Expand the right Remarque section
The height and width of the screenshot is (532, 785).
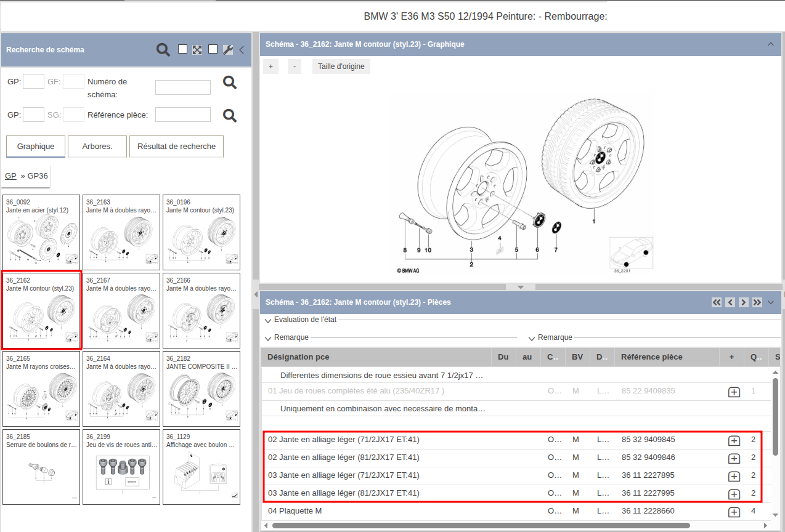[x=532, y=338]
